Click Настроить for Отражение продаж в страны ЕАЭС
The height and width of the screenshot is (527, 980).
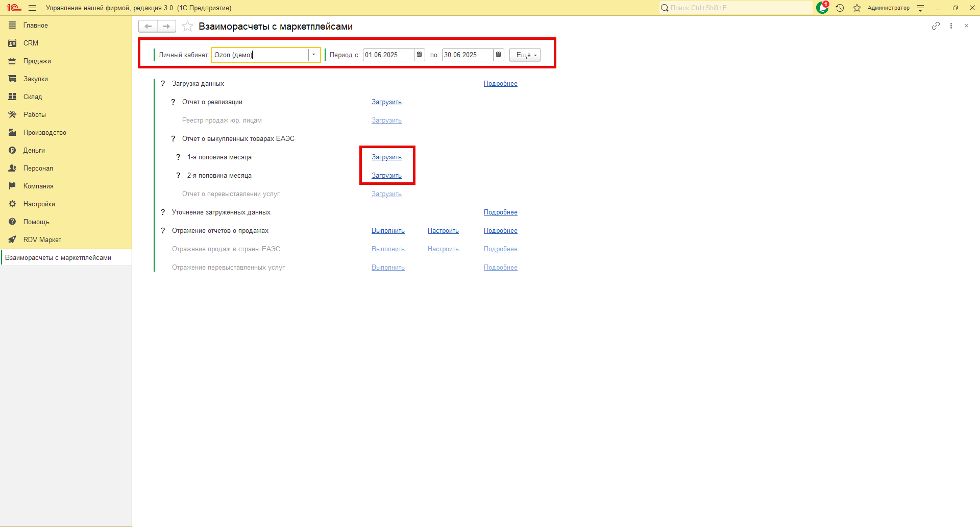pos(443,249)
